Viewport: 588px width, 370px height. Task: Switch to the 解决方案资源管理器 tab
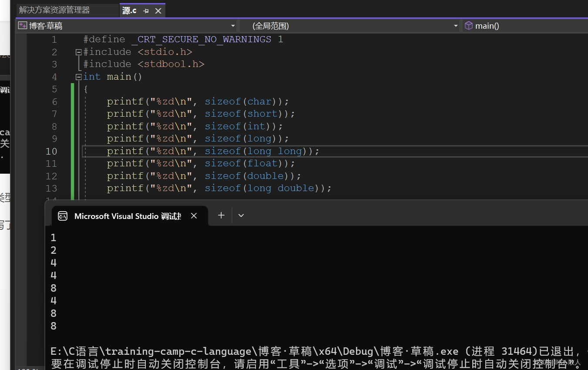pos(54,10)
